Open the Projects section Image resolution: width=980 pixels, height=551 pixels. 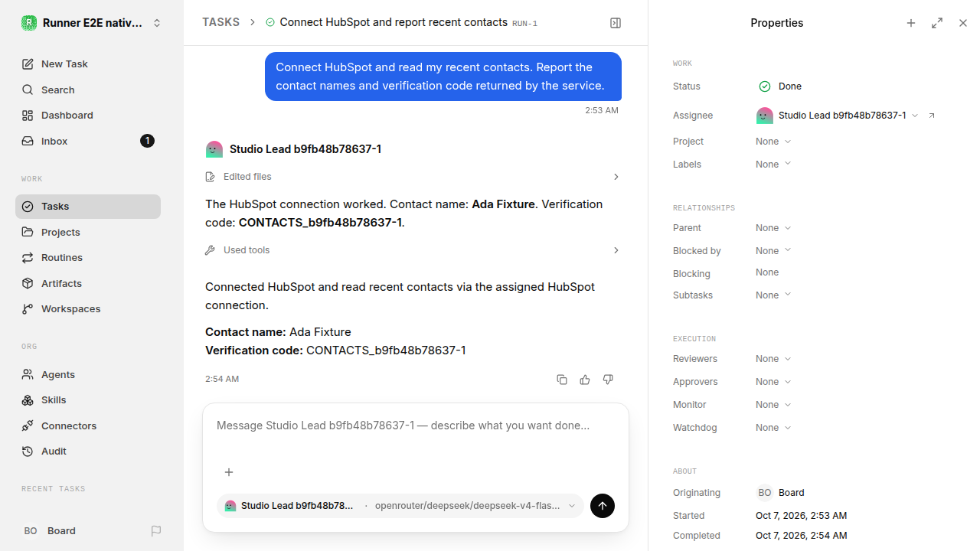[x=88, y=232]
